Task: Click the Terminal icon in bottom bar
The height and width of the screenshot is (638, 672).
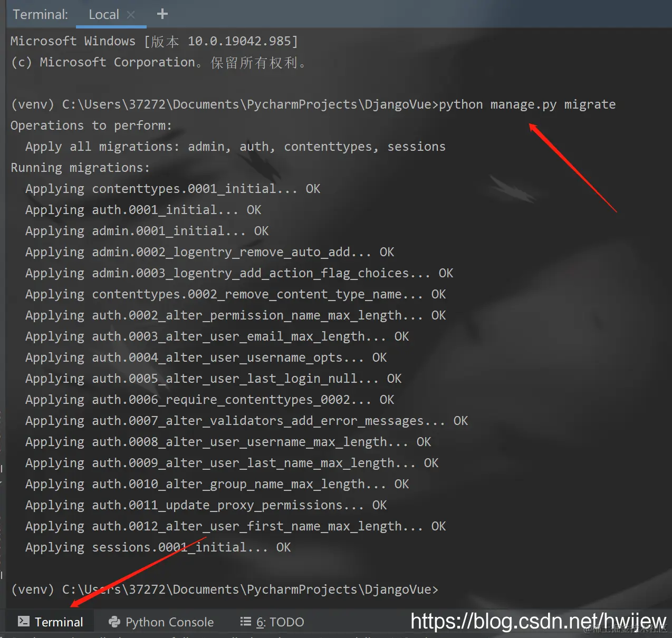Action: pos(23,622)
